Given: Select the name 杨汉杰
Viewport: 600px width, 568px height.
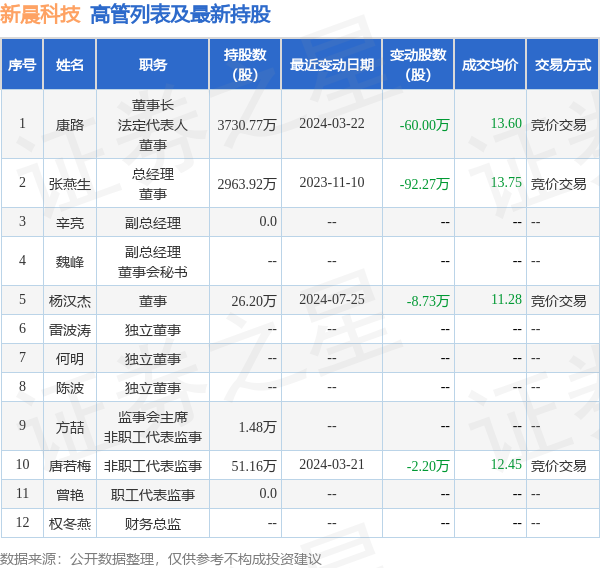Looking at the screenshot, I should tap(70, 301).
